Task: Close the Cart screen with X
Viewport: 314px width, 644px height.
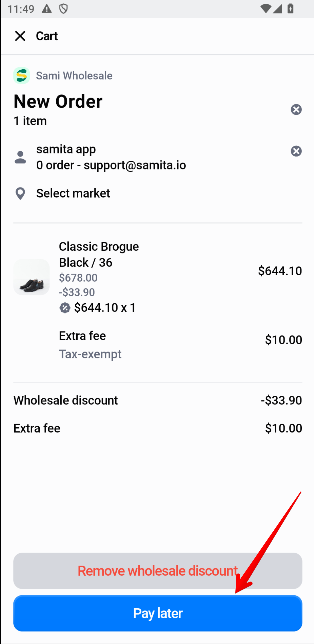Action: tap(20, 36)
